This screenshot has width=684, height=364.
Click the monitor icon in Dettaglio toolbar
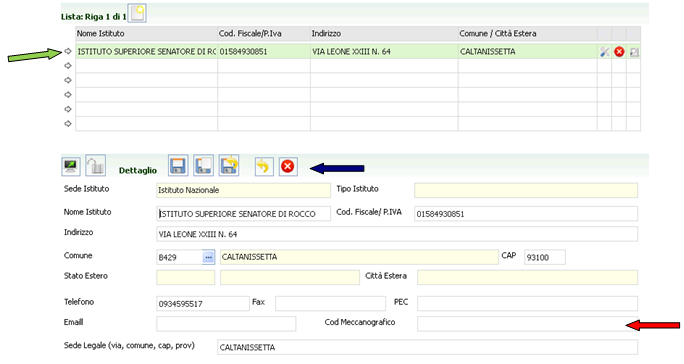tap(71, 166)
